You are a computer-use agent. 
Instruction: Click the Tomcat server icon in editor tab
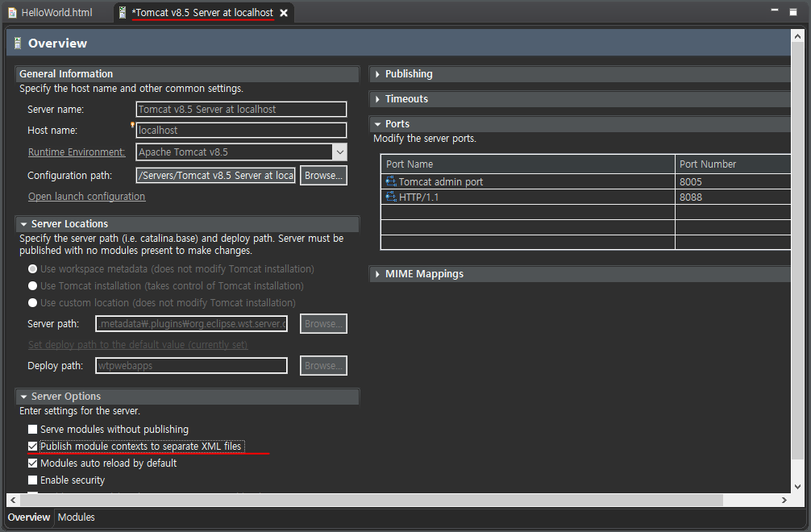click(x=122, y=13)
